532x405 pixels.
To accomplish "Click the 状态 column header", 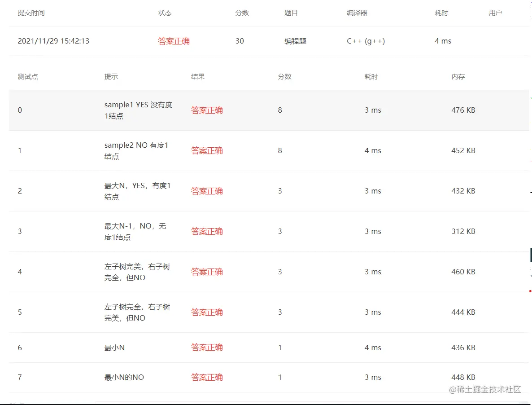I will (x=166, y=13).
